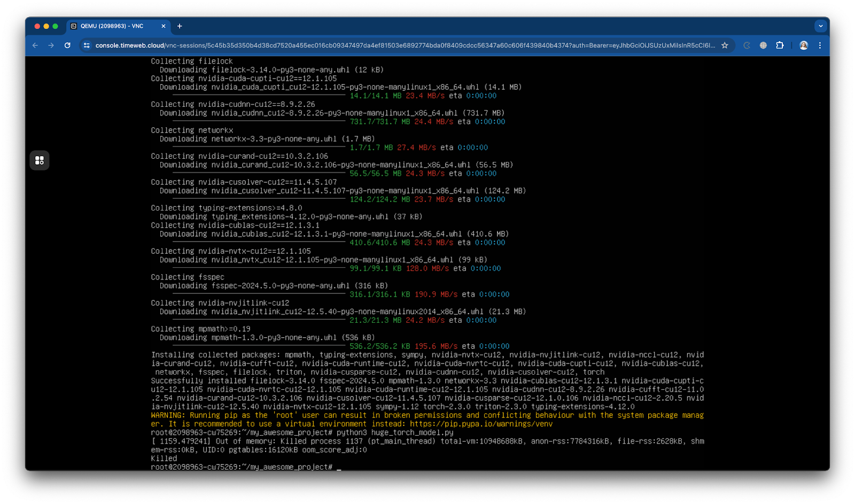The width and height of the screenshot is (855, 504).
Task: Click 'Collecting nvidia-nvjitlink-cu12' line
Action: click(x=220, y=303)
